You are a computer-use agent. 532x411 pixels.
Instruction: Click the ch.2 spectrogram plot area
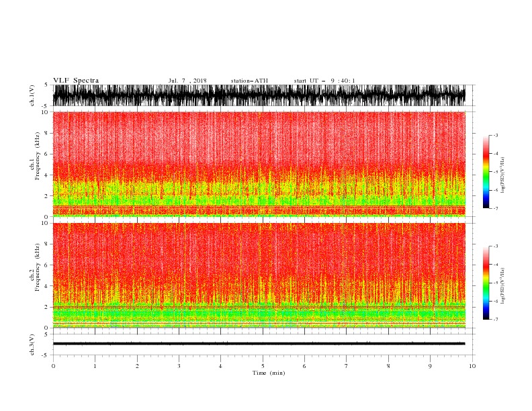[x=259, y=275]
